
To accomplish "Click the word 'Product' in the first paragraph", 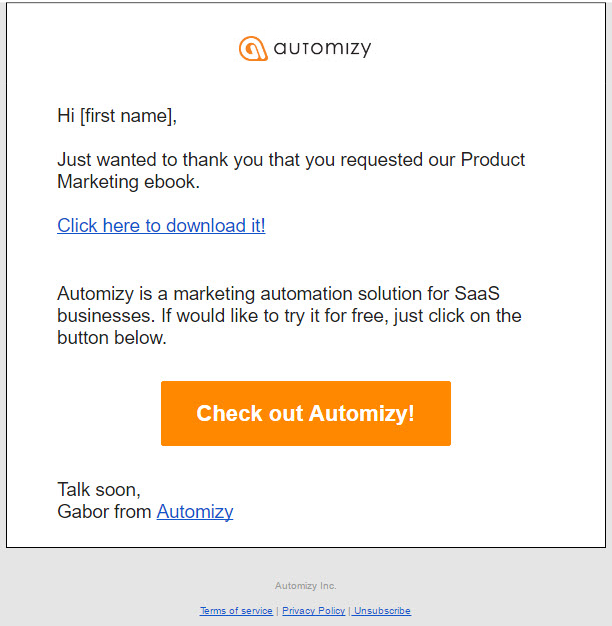I will point(493,160).
